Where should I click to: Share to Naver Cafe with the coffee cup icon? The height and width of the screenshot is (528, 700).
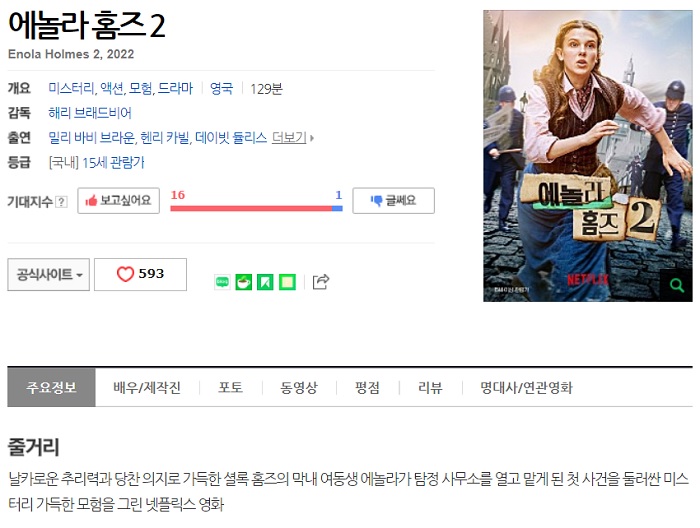tap(243, 282)
